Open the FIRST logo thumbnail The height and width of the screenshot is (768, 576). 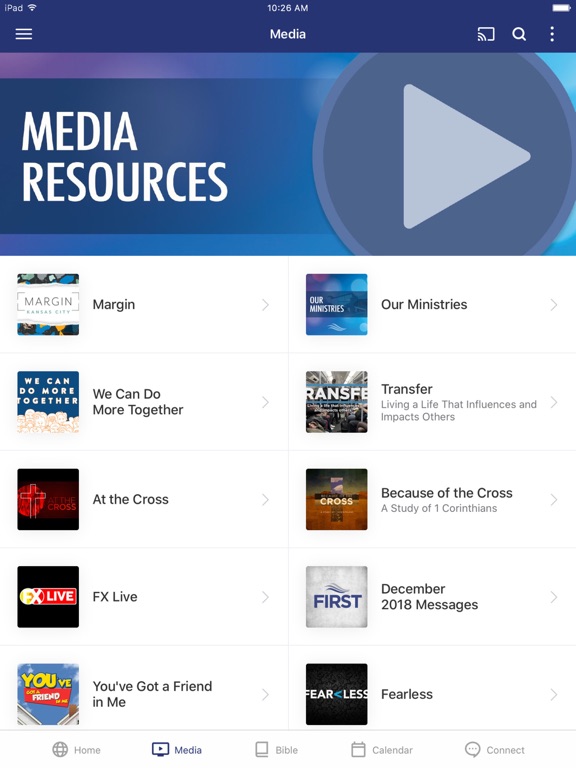coord(336,597)
